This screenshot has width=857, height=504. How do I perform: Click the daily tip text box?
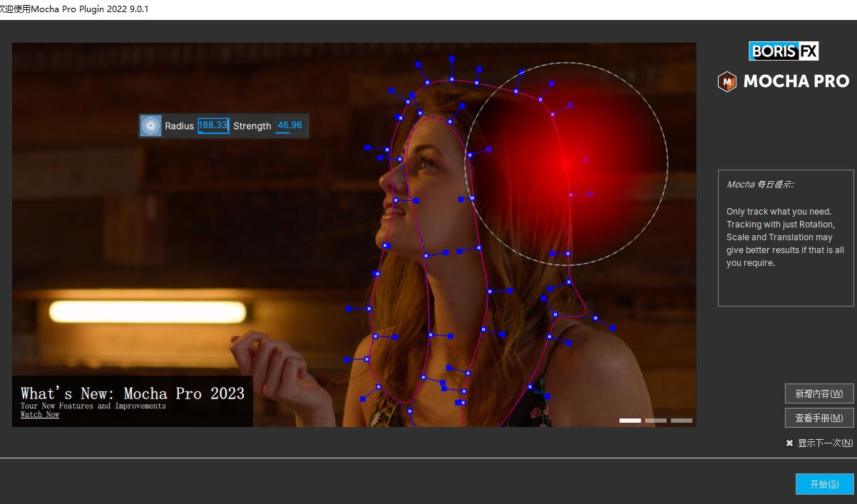[x=786, y=238]
